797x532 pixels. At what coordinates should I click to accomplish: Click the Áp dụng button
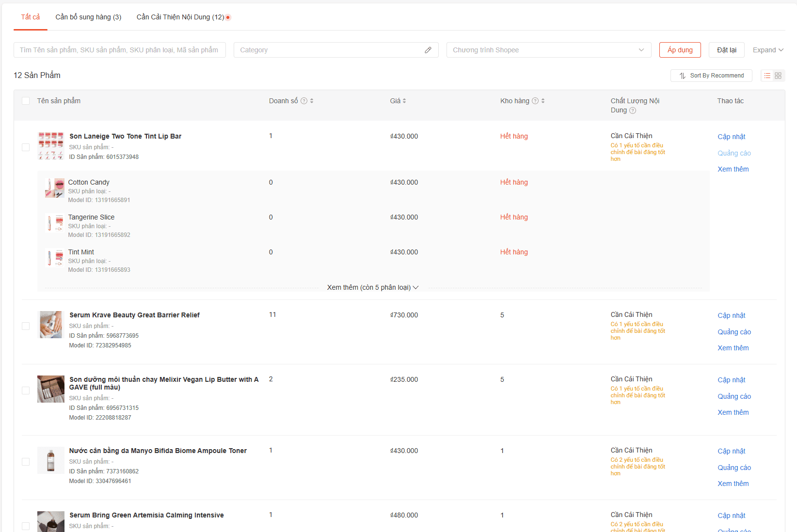(x=680, y=50)
